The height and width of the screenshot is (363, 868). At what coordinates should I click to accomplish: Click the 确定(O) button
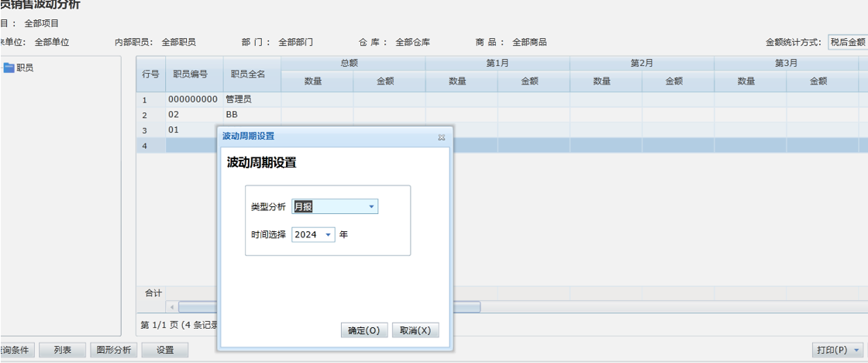pyautogui.click(x=363, y=330)
